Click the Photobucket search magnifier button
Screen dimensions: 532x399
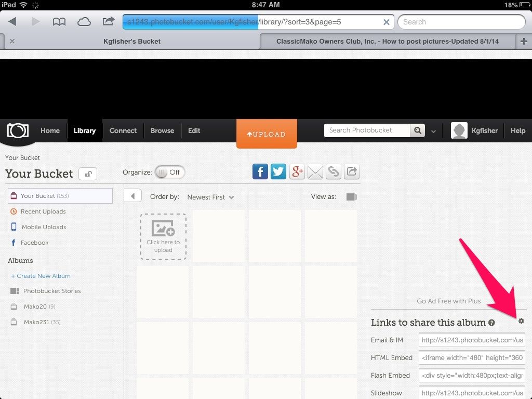click(418, 130)
